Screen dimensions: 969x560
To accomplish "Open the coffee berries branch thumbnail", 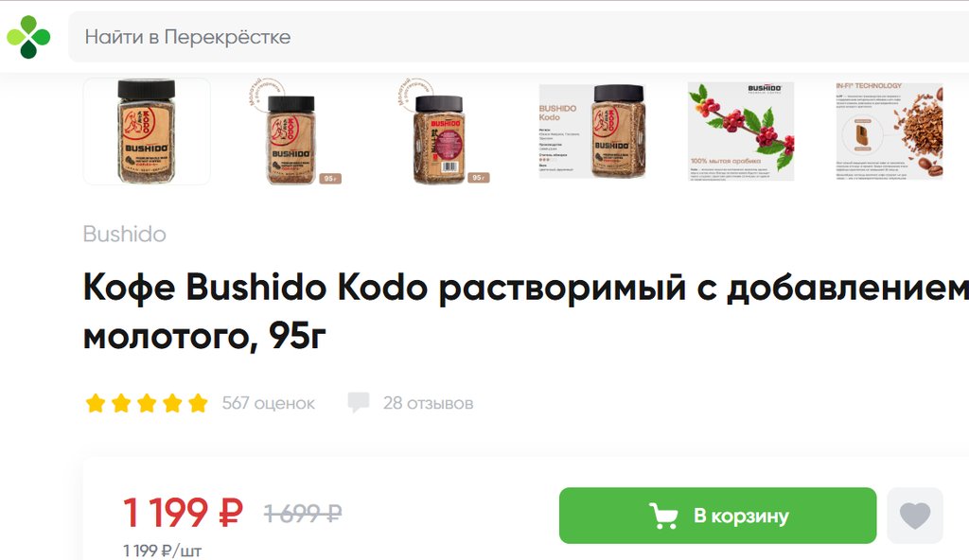I will pyautogui.click(x=740, y=131).
